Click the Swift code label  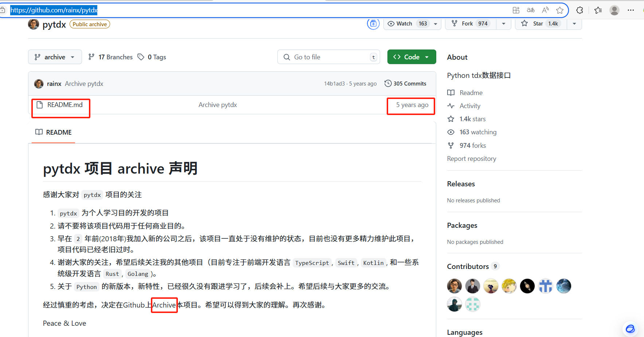[346, 263]
